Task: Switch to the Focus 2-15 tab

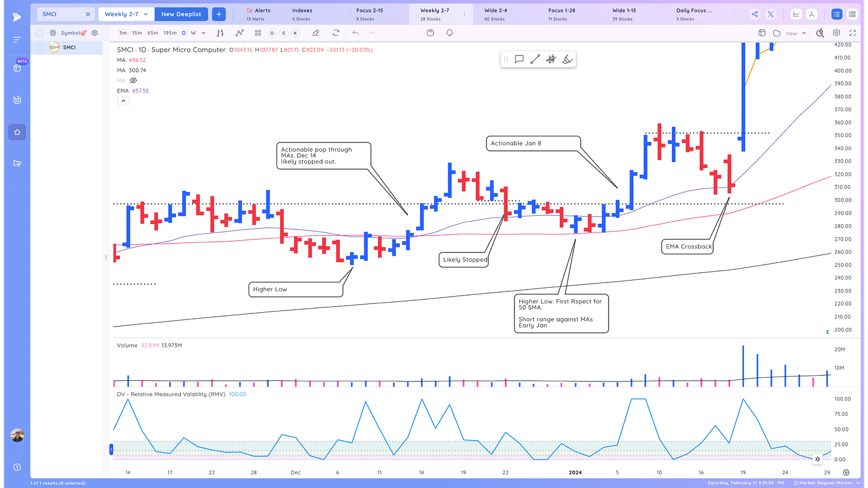Action: 370,14
